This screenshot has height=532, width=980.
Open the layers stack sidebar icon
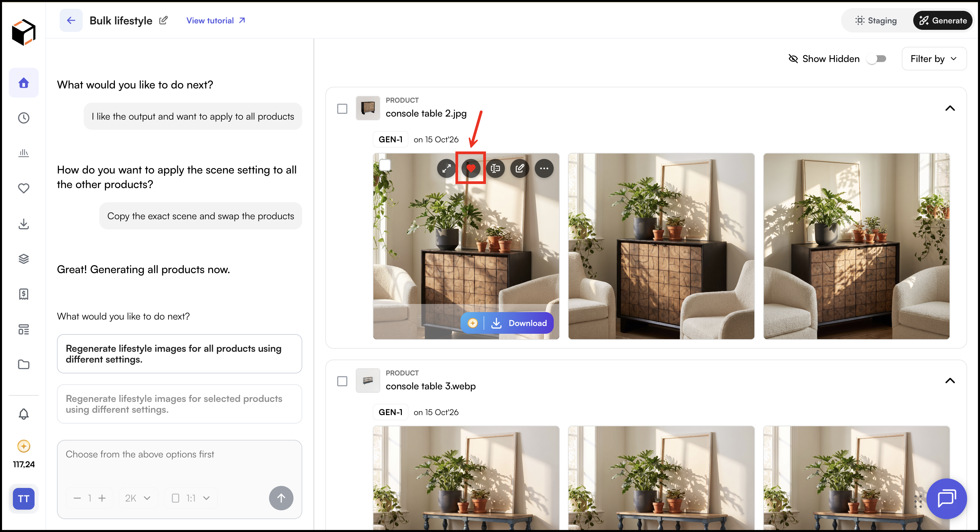(x=24, y=259)
